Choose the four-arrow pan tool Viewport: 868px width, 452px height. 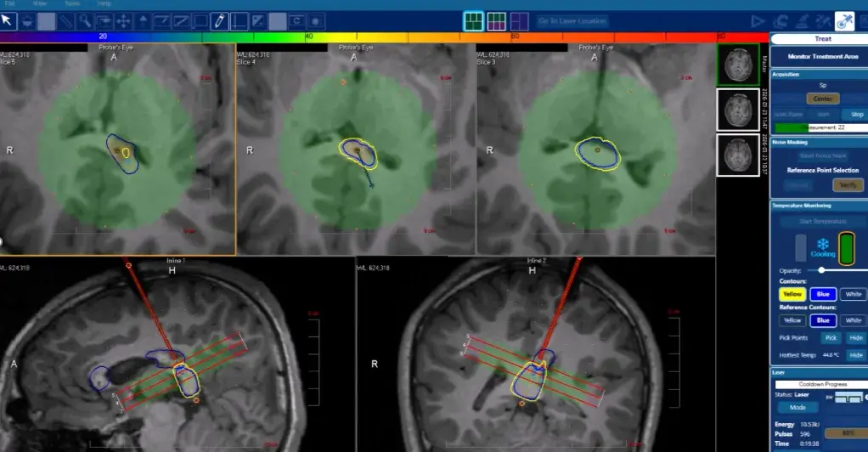(123, 21)
